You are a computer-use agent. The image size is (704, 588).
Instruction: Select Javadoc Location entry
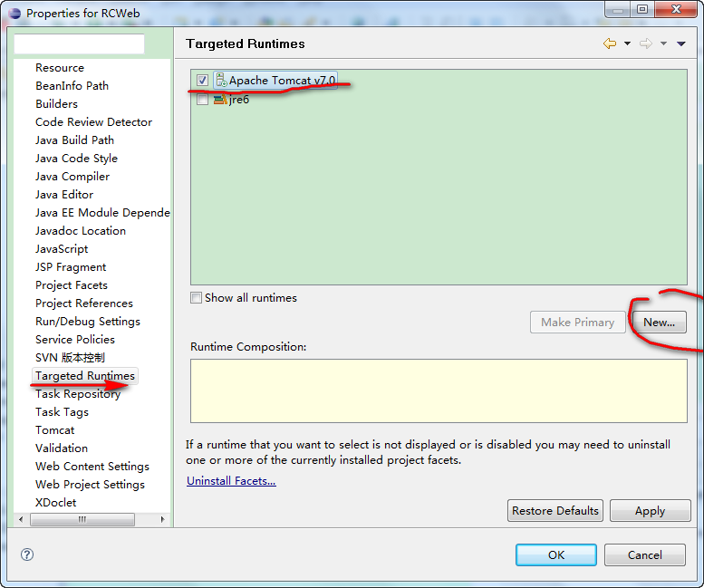point(81,231)
